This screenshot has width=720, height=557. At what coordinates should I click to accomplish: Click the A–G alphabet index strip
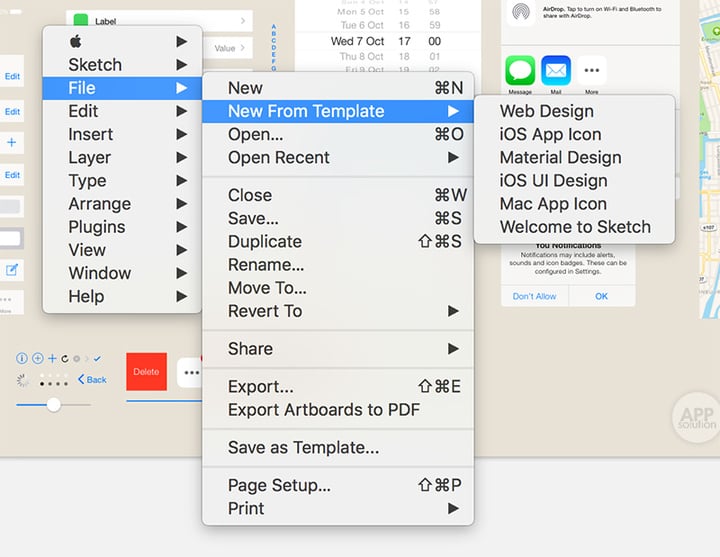pyautogui.click(x=274, y=48)
